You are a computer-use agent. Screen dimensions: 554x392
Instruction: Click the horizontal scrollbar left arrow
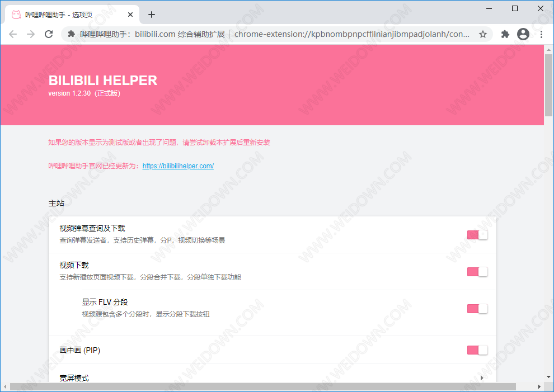[5, 387]
